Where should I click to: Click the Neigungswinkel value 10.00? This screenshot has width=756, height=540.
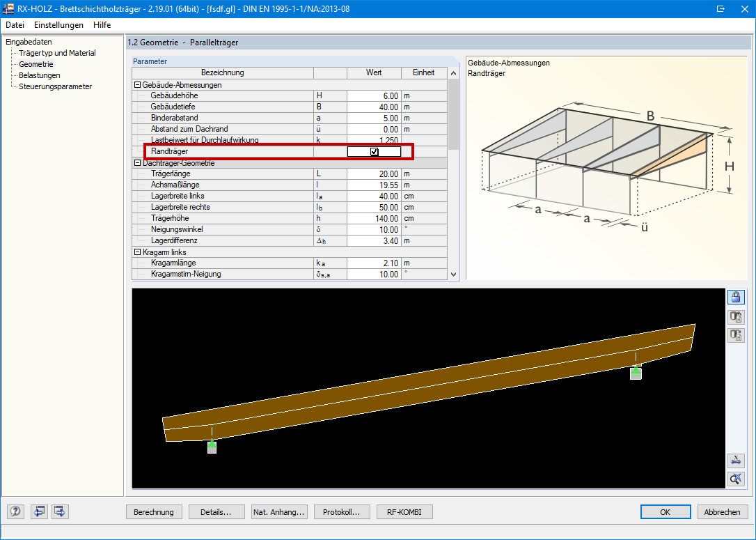(374, 230)
